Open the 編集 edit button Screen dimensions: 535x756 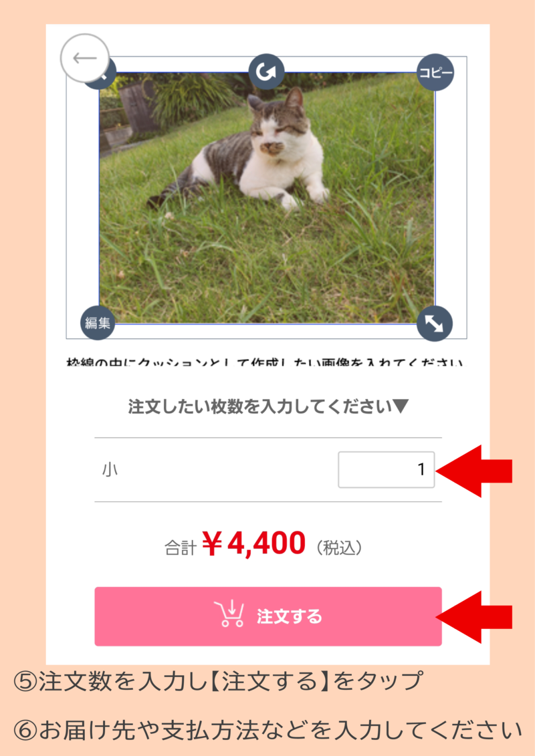tap(98, 323)
